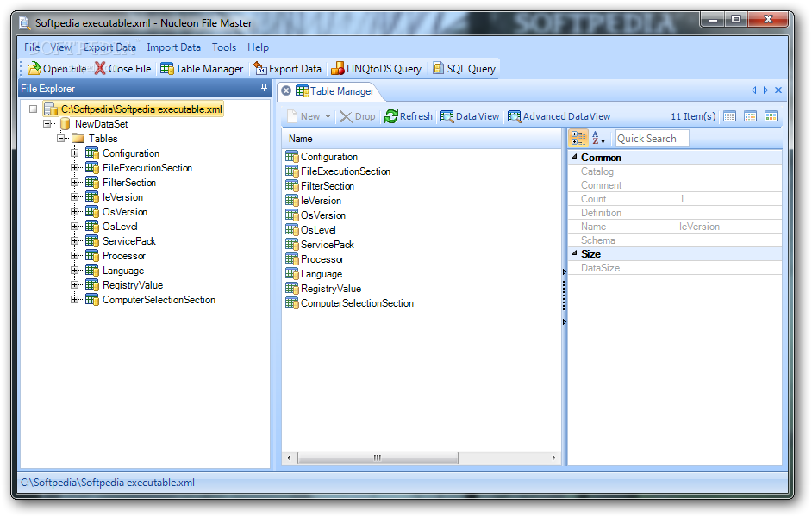Click the Catalog property row
812x517 pixels.
tap(675, 171)
